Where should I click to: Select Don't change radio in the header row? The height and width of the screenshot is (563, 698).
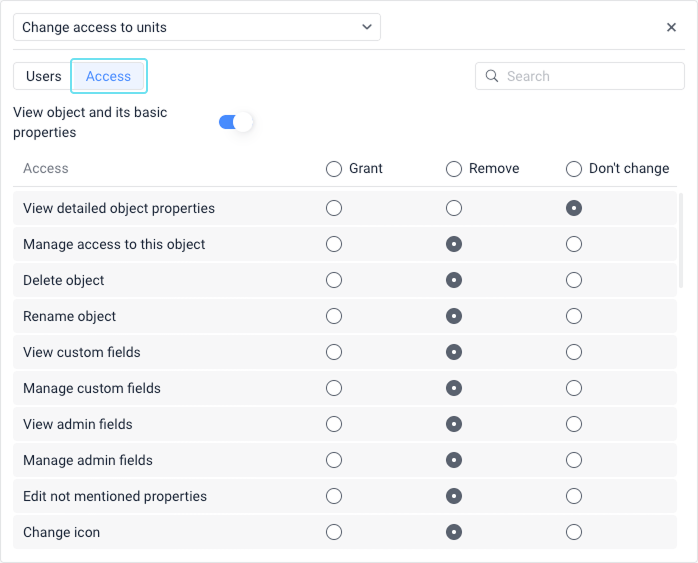[574, 169]
